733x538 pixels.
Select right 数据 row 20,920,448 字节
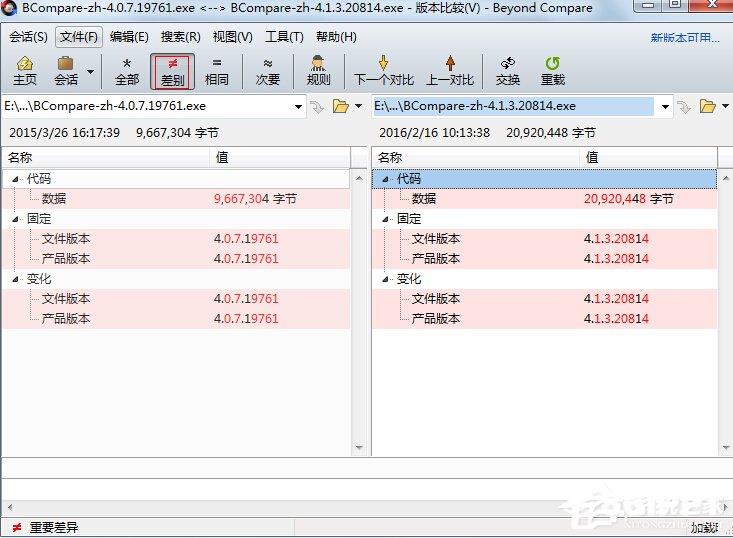point(545,199)
